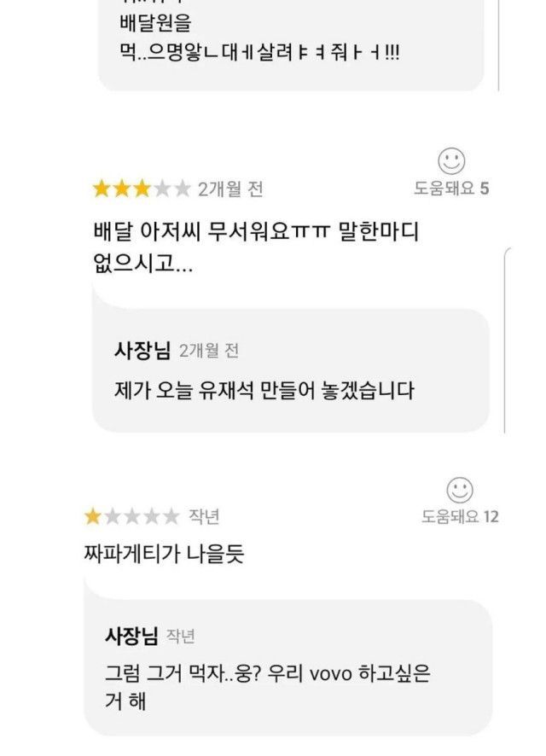Tap the smiley face above 도움돼요 5
This screenshot has height=756, width=546.
click(x=451, y=160)
